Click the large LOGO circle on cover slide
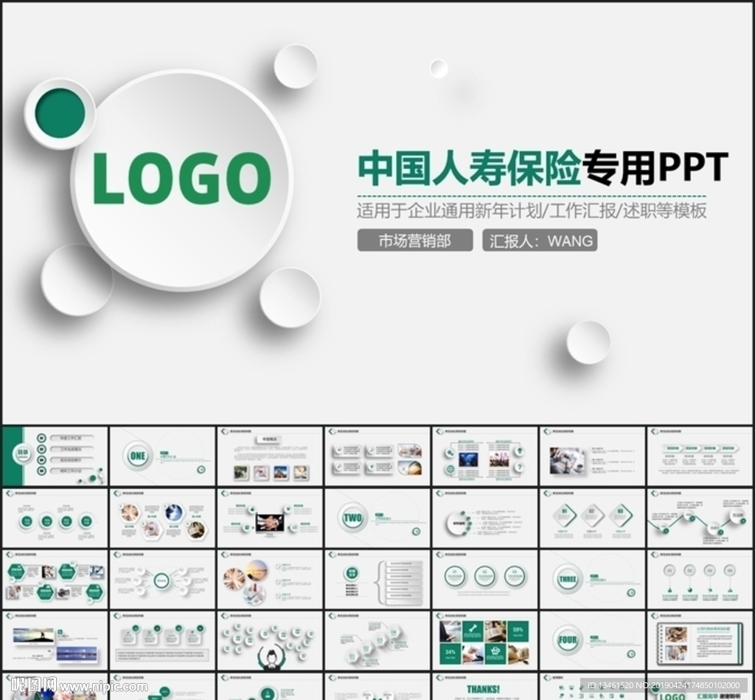755x700 pixels. [x=182, y=180]
